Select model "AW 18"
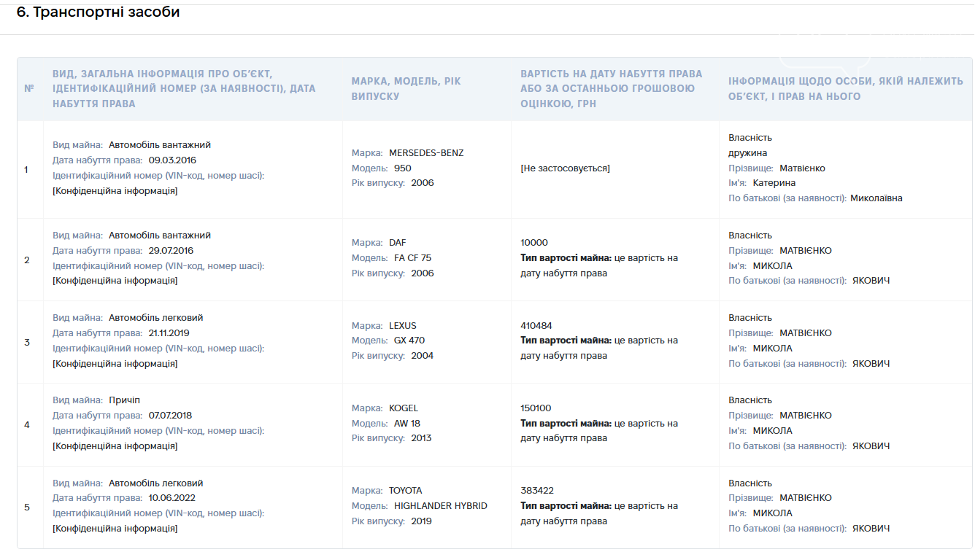 point(407,423)
